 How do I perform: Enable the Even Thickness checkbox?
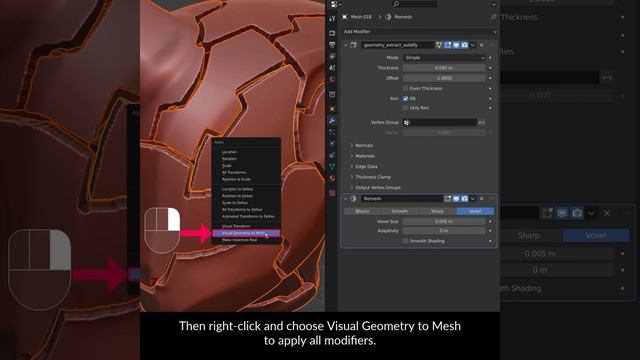click(406, 88)
